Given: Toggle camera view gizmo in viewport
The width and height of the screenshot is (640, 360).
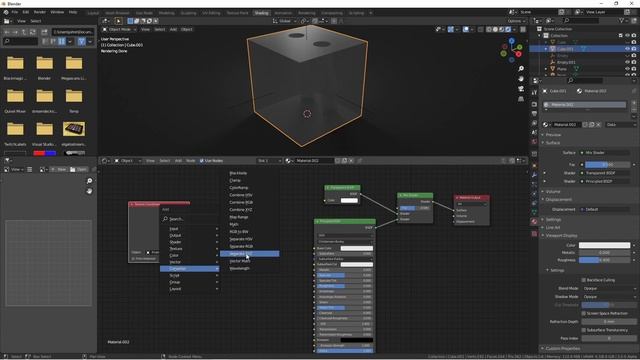Looking at the screenshot, I should click(521, 89).
